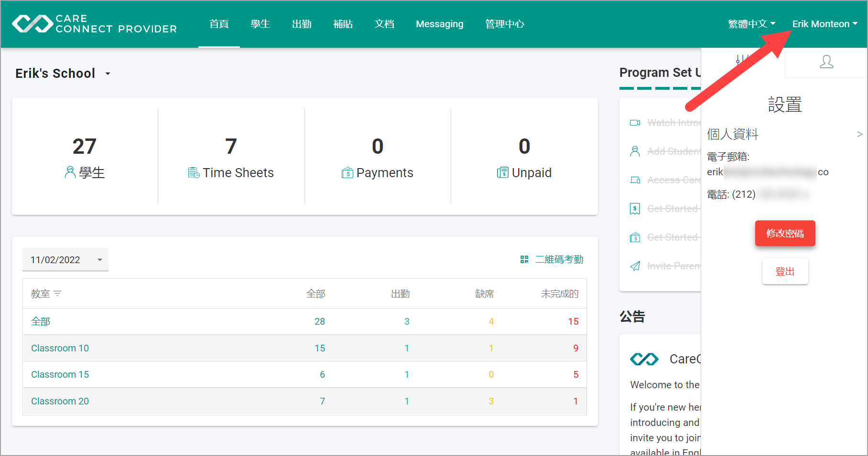Click the 修改密碼 button
Image resolution: width=868 pixels, height=456 pixels.
coord(785,233)
